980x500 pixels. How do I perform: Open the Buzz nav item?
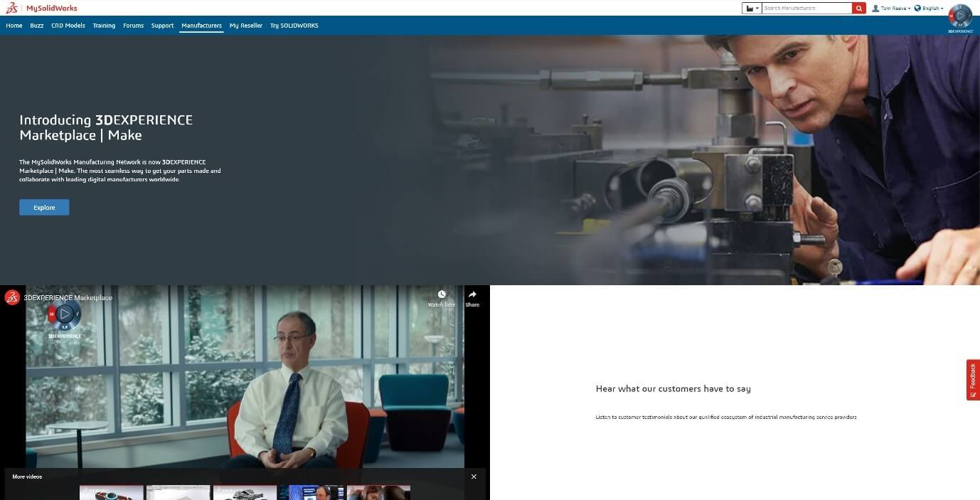point(37,26)
